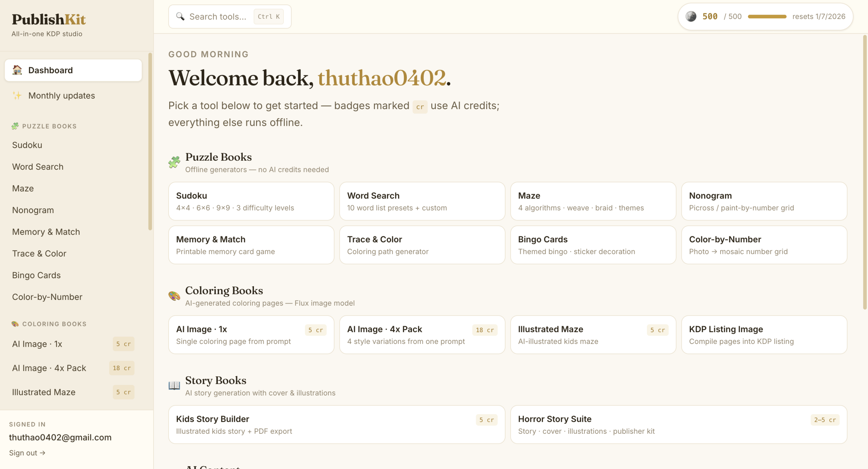Viewport: 868px width, 469px height.
Task: Open the Trace & Color tool card
Action: 422,245
